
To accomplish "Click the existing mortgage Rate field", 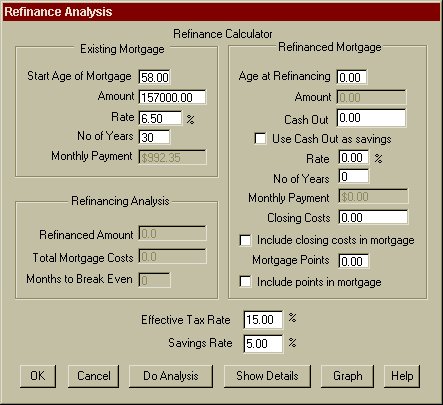I will (x=160, y=118).
